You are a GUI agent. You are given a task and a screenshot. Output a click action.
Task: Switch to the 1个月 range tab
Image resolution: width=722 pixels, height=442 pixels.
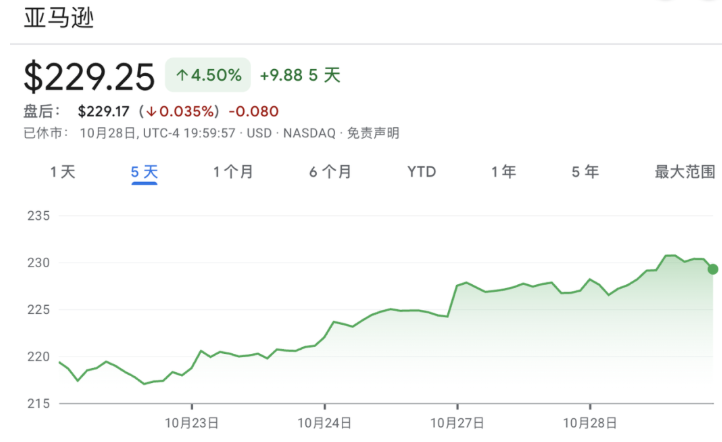coord(233,172)
